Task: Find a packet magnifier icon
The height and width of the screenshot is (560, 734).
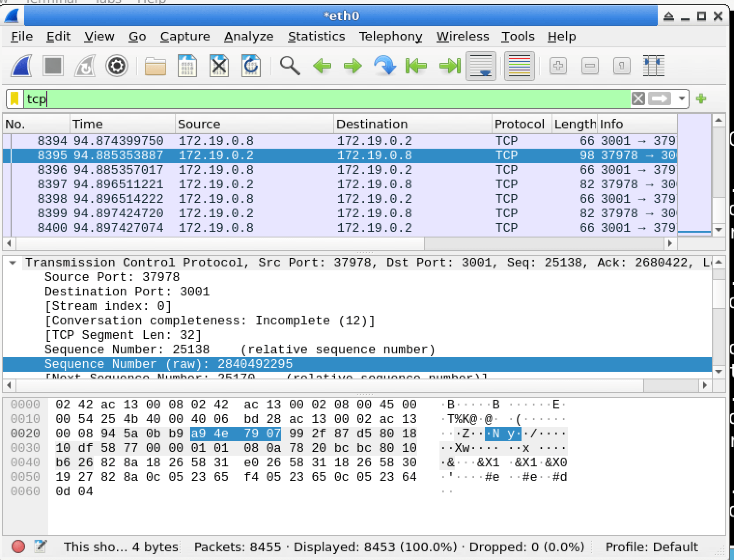Action: tap(290, 66)
